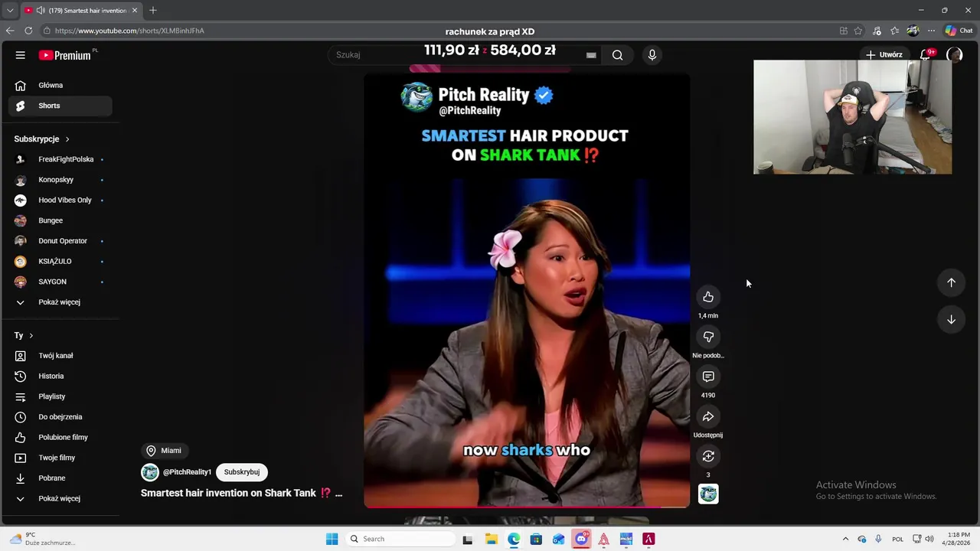980x551 pixels.
Task: Open the Ty section chevron
Action: pyautogui.click(x=31, y=336)
